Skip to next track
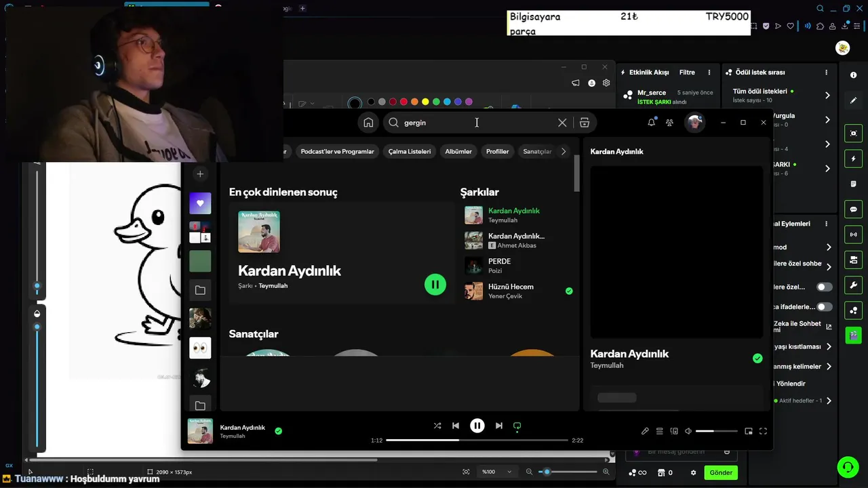This screenshot has width=868, height=488. [499, 426]
